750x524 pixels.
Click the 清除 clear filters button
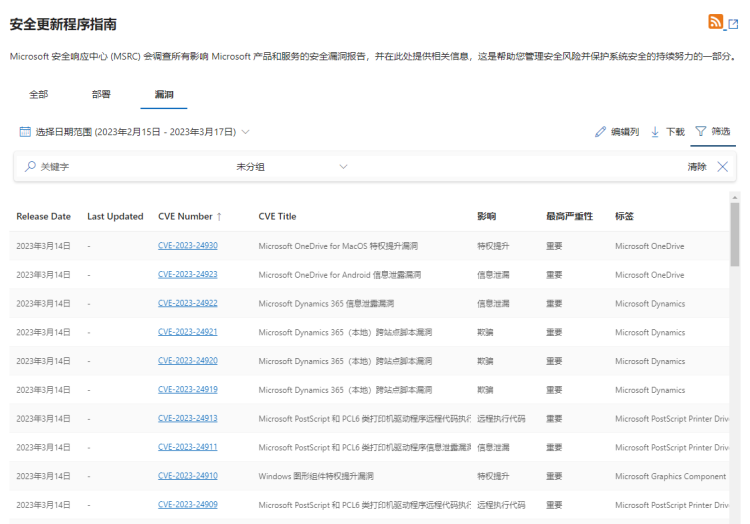point(697,167)
